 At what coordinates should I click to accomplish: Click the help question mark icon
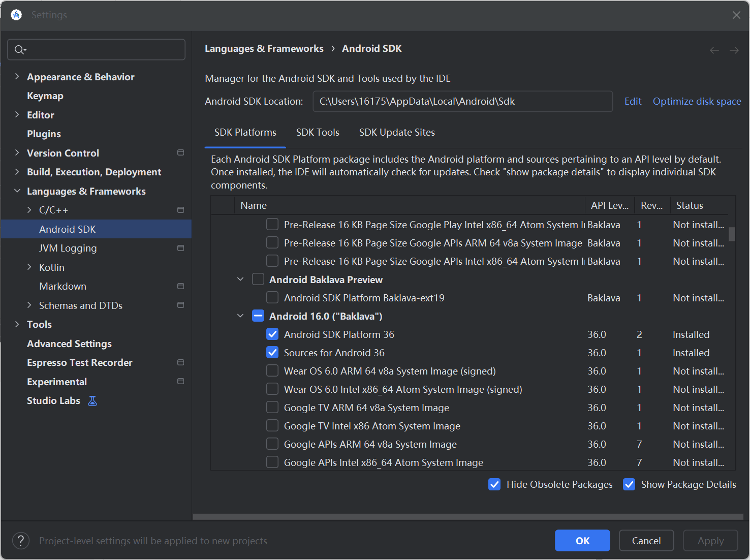click(21, 541)
